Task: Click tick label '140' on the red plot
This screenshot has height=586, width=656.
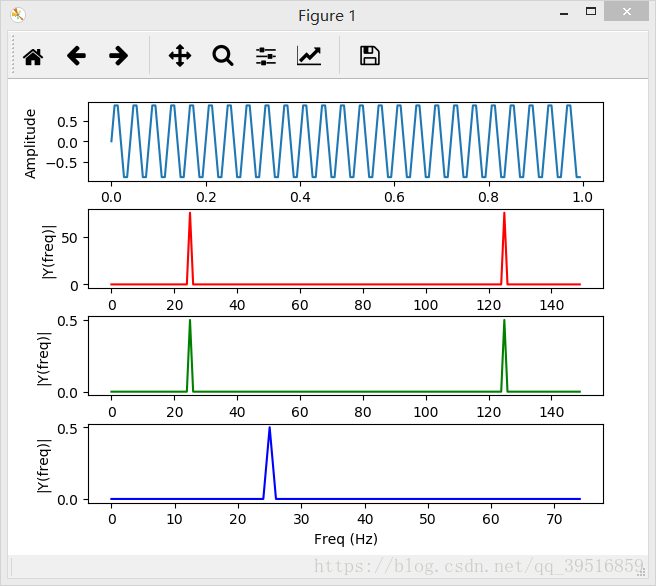Action: click(x=551, y=305)
